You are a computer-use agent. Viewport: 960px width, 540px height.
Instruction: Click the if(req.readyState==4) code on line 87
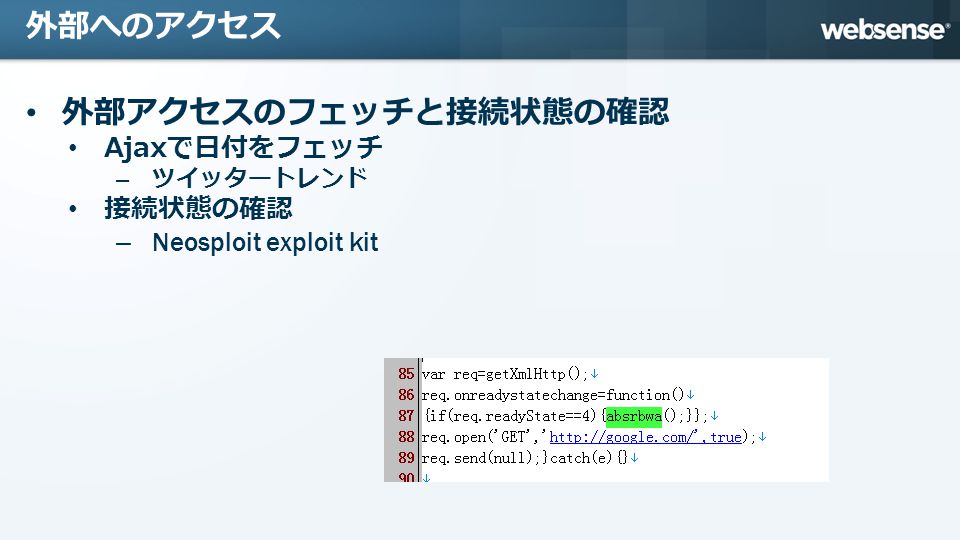point(510,416)
